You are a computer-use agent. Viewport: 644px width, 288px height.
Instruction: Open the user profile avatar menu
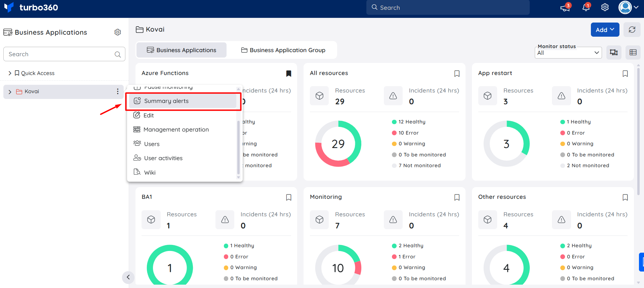[629, 7]
